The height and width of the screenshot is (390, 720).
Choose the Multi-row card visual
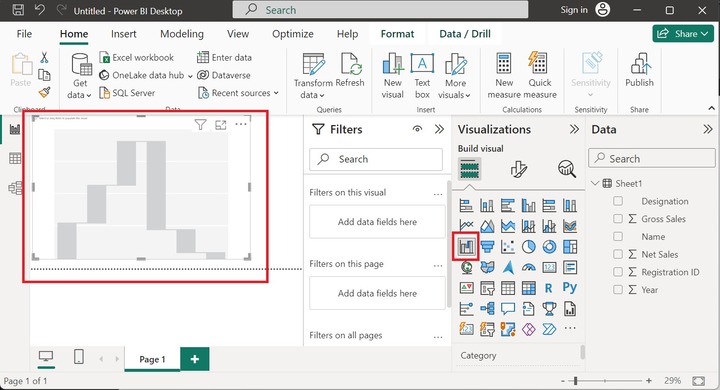pyautogui.click(x=570, y=267)
